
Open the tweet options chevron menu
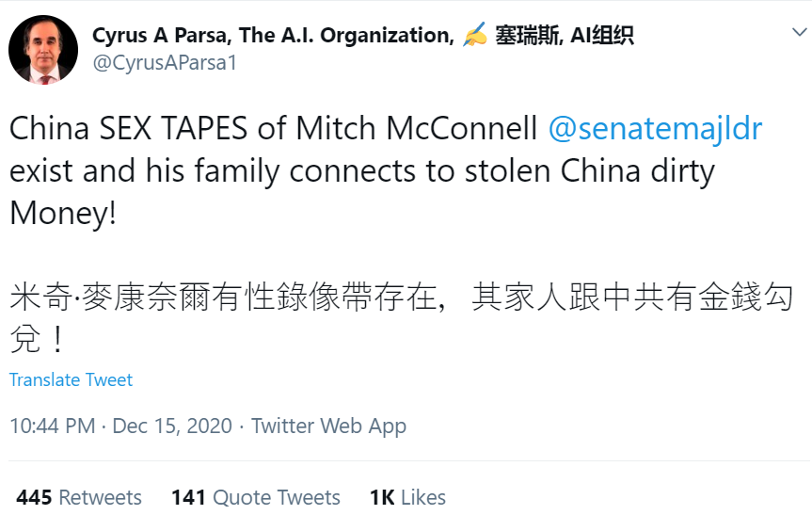coord(799,33)
